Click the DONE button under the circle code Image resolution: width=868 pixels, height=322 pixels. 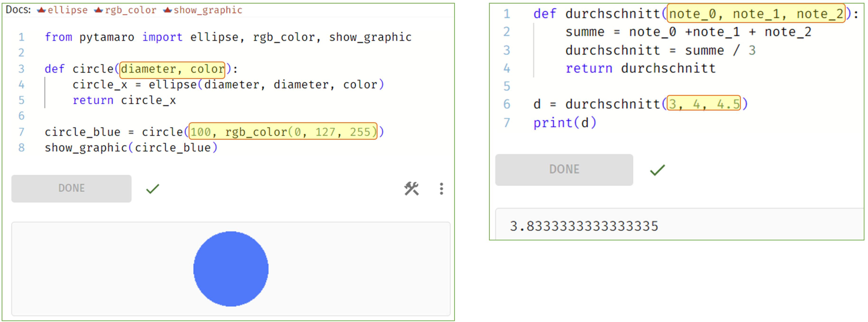click(71, 188)
